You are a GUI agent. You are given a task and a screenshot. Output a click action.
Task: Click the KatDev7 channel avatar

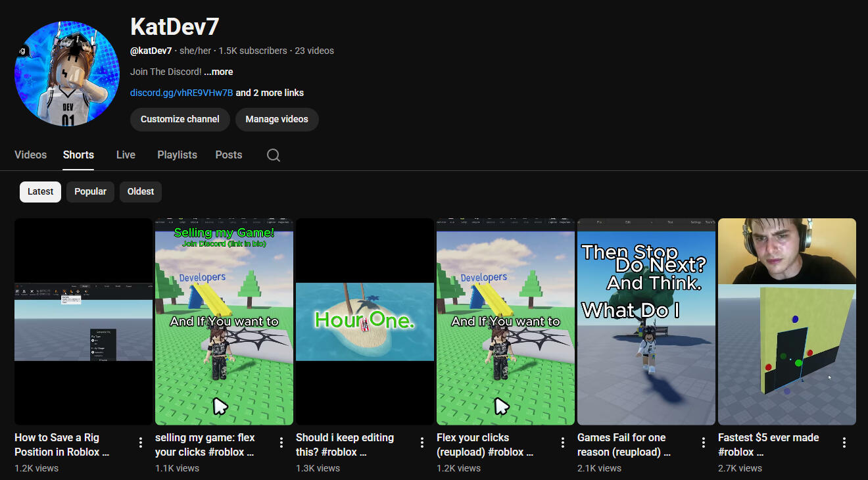coord(67,73)
